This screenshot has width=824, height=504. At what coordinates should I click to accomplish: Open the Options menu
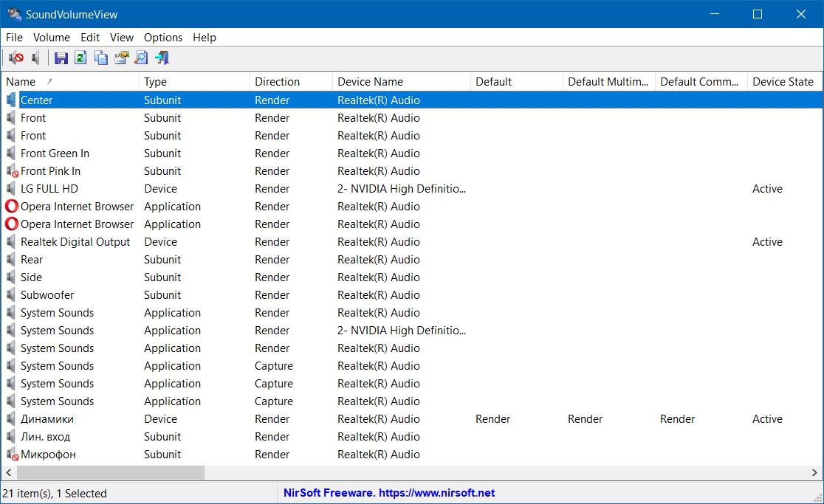[163, 38]
